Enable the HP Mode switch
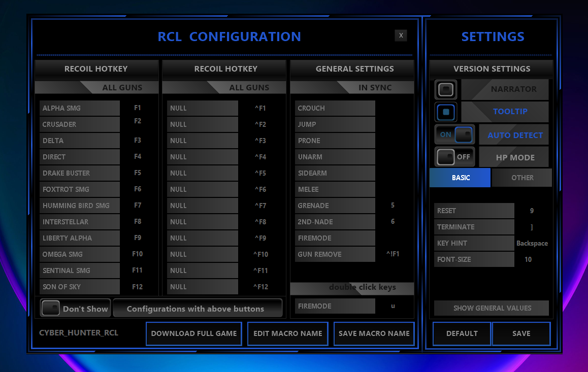 [455, 157]
